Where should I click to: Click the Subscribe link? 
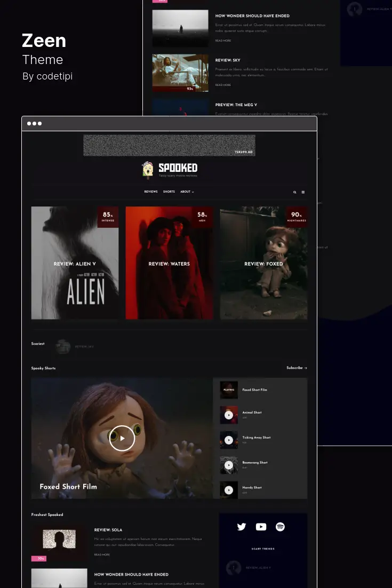[297, 368]
